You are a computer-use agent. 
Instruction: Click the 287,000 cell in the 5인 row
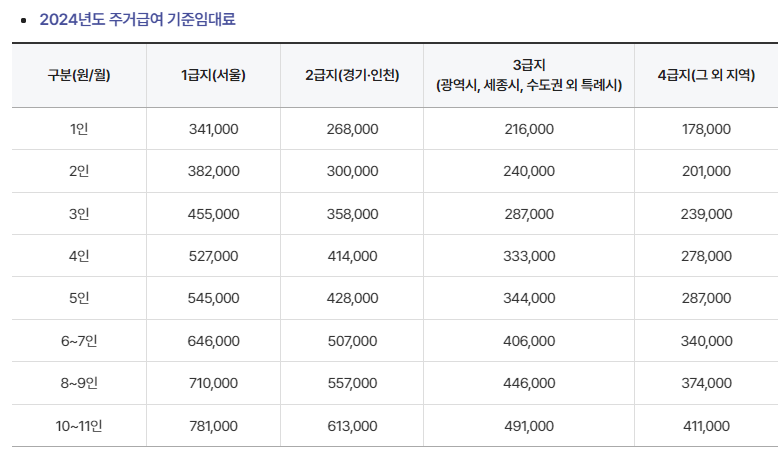coord(706,298)
